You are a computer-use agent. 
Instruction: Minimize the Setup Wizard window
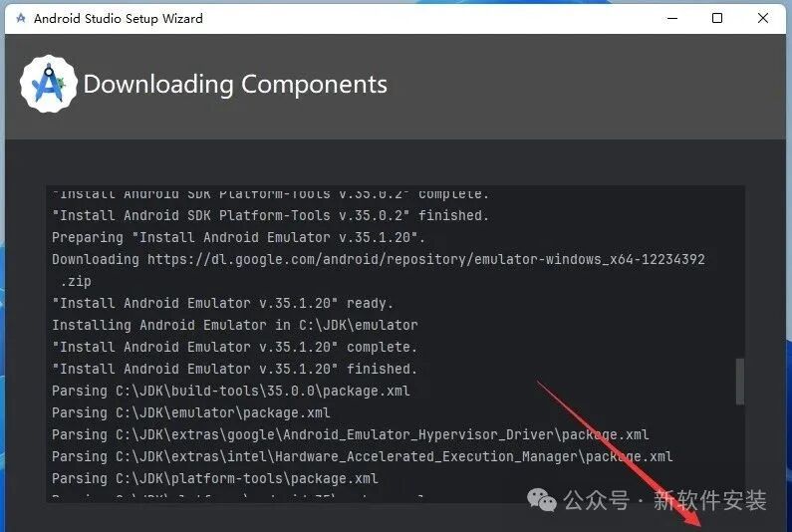point(672,19)
